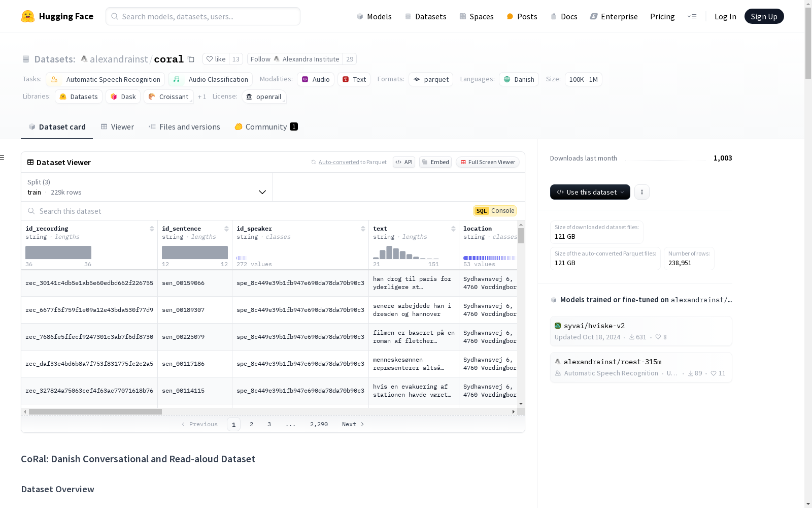Open the SQL Console
The image size is (812, 508).
pos(495,211)
